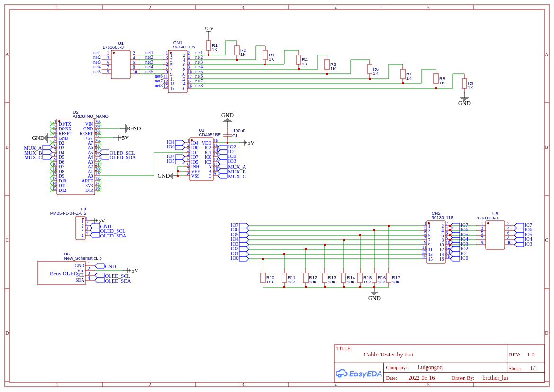
Task: Click the AREF pin label on Arduino Nano
Action: pos(87,181)
